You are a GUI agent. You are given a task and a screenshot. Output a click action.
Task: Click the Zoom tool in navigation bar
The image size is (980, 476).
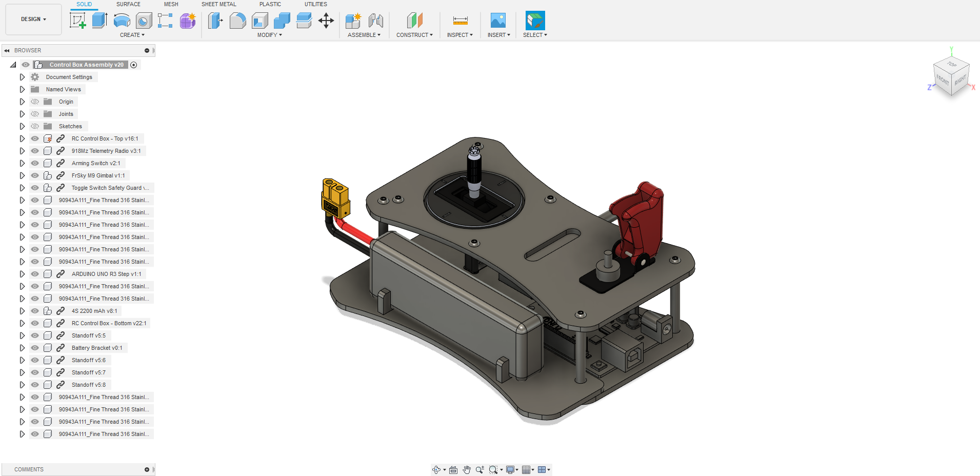tap(480, 469)
